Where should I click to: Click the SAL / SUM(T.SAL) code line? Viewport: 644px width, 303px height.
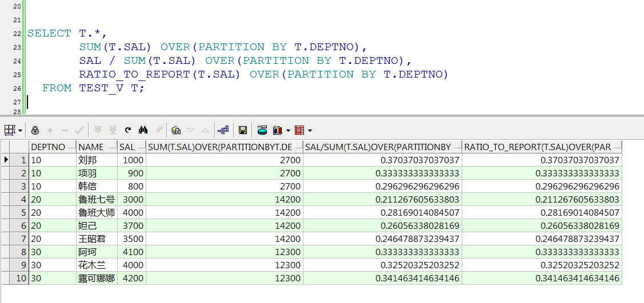click(x=245, y=61)
